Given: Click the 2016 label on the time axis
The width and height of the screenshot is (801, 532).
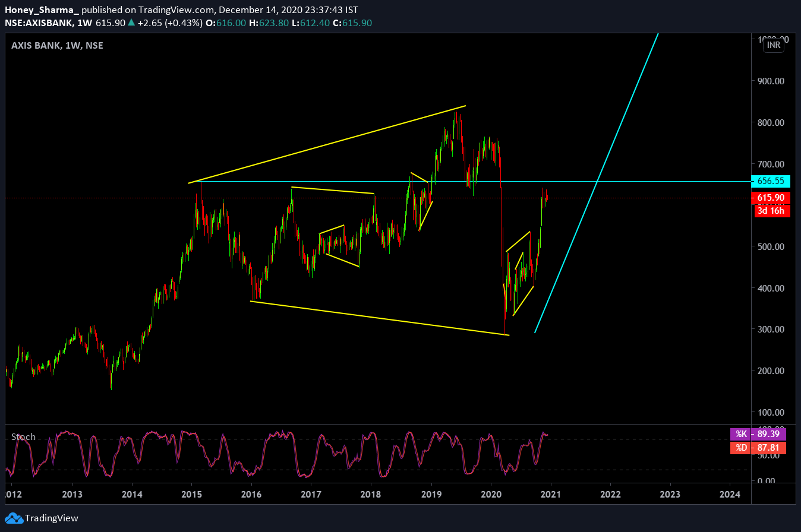Looking at the screenshot, I should coord(251,494).
